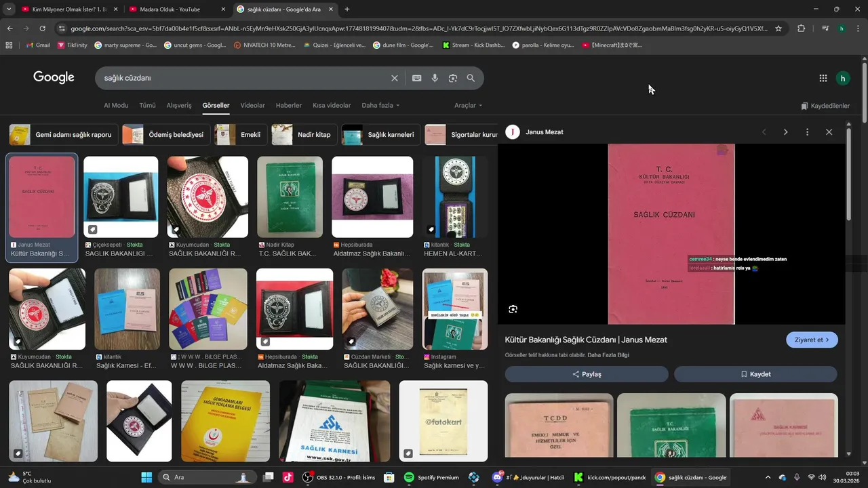The image size is (868, 488).
Task: Switch to 'Kim Milyoner Olmak İster?' browser tab
Action: click(68, 9)
